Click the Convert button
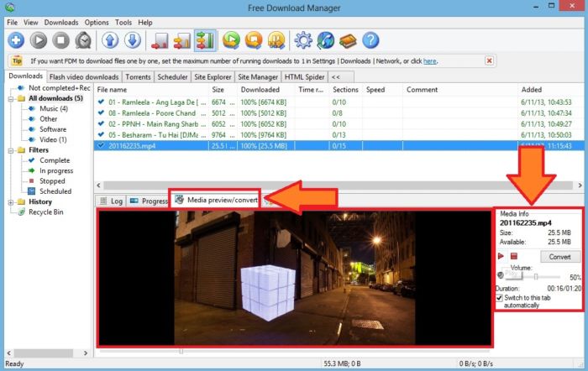The width and height of the screenshot is (588, 371). (560, 257)
